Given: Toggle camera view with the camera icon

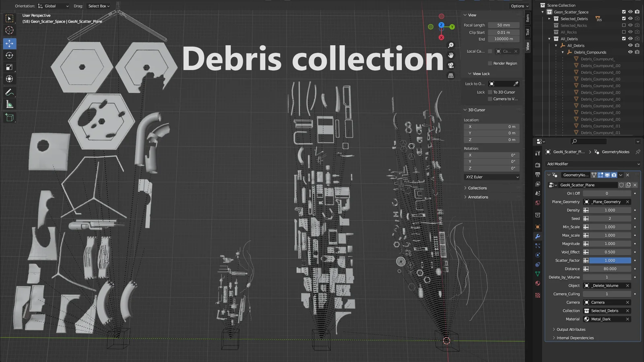Looking at the screenshot, I should [451, 65].
